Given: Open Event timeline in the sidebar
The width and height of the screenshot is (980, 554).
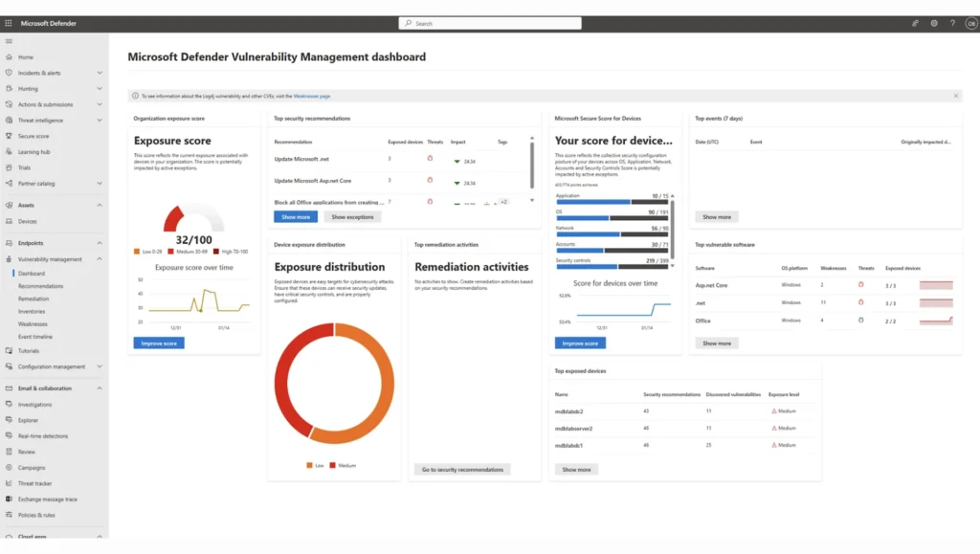Looking at the screenshot, I should (x=35, y=337).
